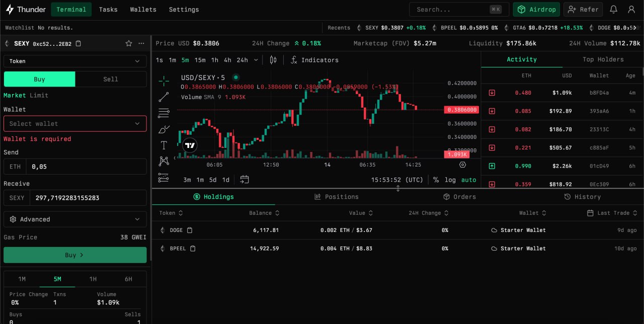
Task: Expand more chart interval options
Action: point(256,60)
